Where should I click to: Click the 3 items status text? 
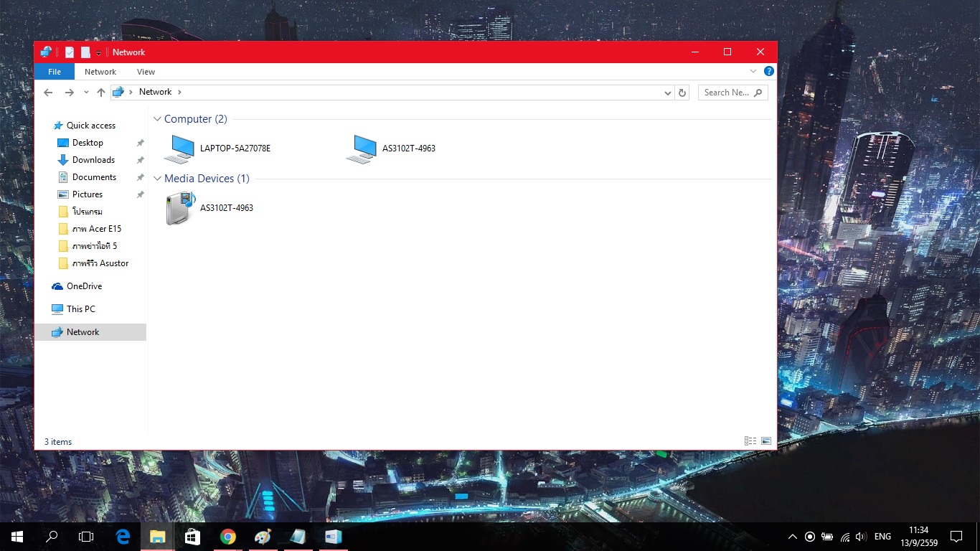pos(58,442)
